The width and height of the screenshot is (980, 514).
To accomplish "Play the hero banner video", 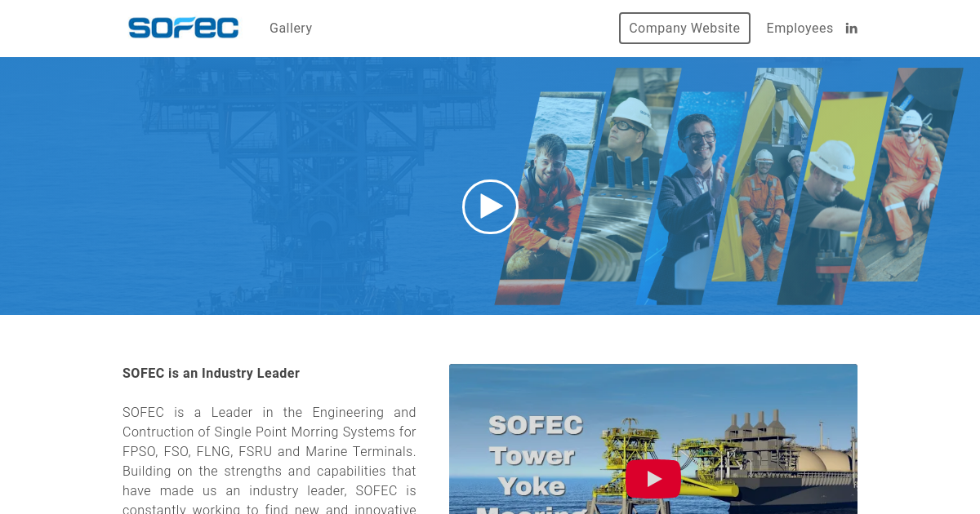I will [x=490, y=206].
